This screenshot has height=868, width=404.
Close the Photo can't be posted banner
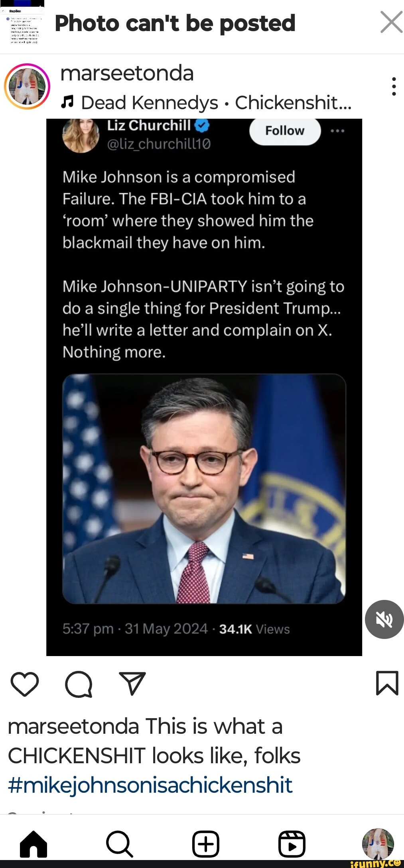(391, 22)
